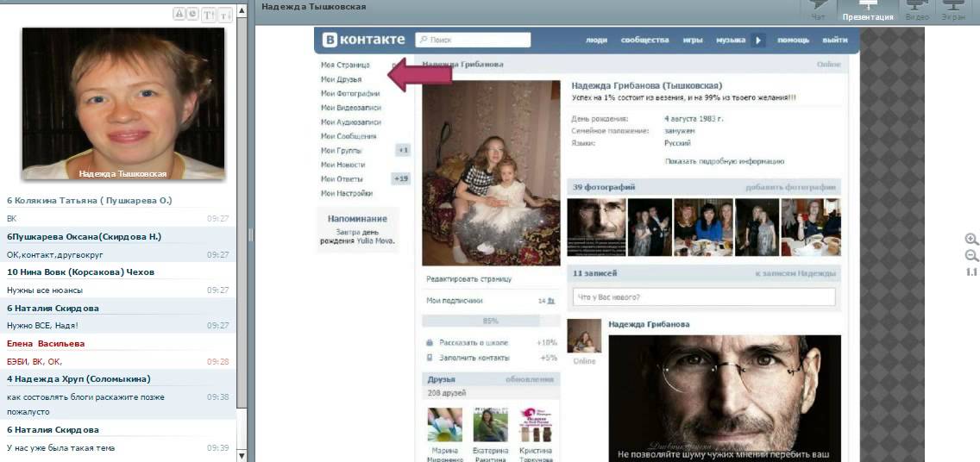Click the divider handle between chat and presentation

251,234
